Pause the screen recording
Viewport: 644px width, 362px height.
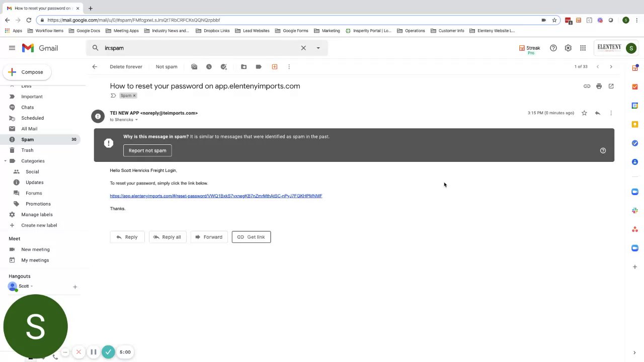[93, 352]
